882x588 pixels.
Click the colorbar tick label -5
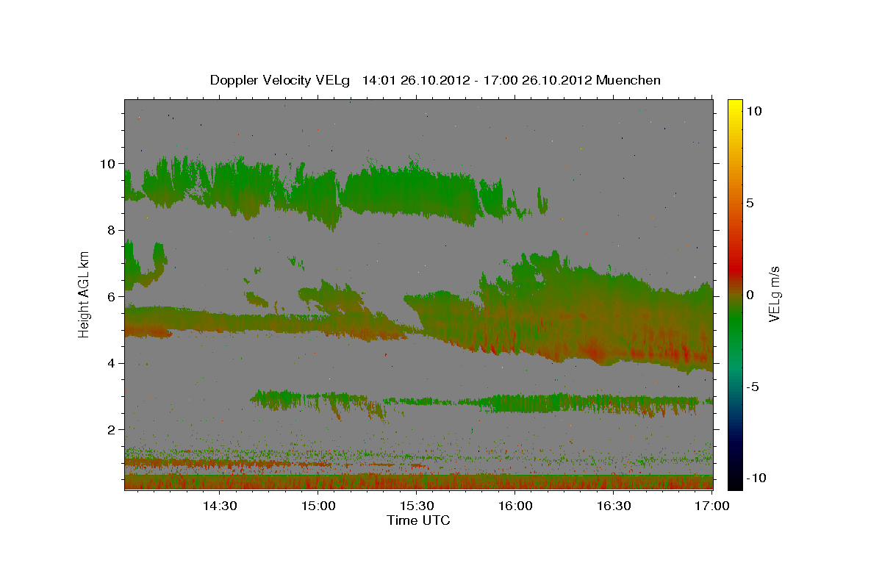[x=753, y=386]
